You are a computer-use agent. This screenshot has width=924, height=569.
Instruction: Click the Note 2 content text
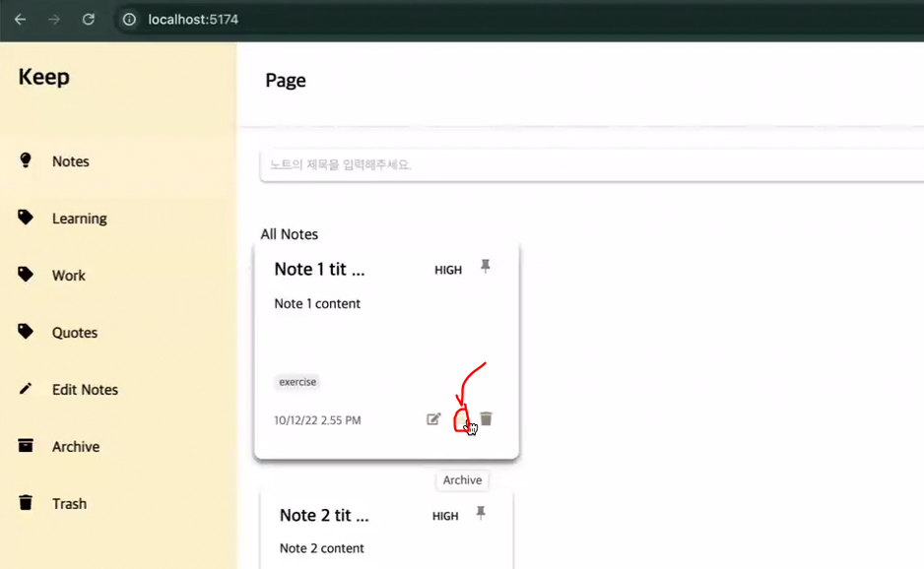click(x=322, y=548)
